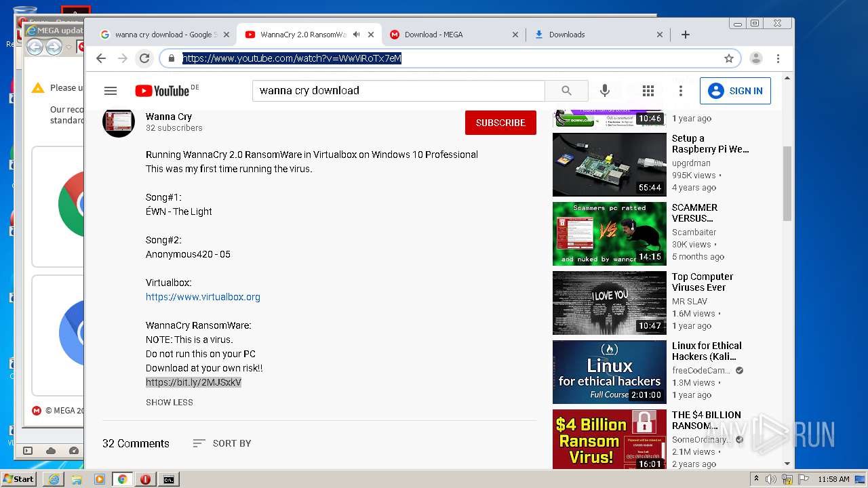This screenshot has height=488, width=868.
Task: Click the Chrome forward arrow
Action: coord(123,58)
